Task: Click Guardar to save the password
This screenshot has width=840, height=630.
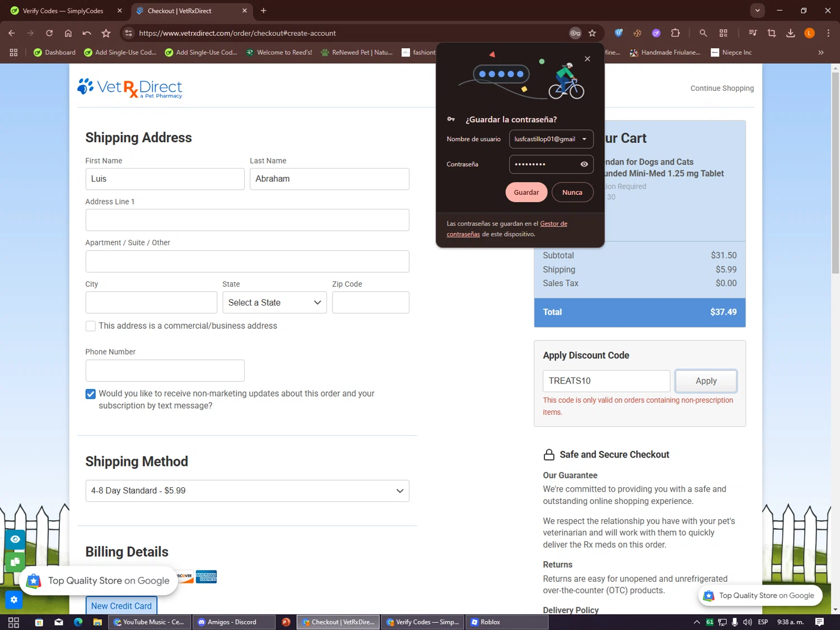Action: (x=526, y=192)
